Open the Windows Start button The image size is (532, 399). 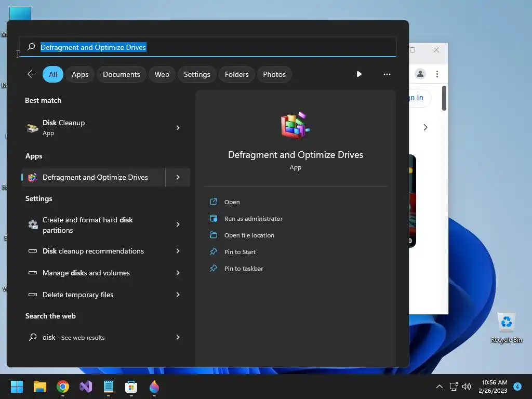(17, 387)
